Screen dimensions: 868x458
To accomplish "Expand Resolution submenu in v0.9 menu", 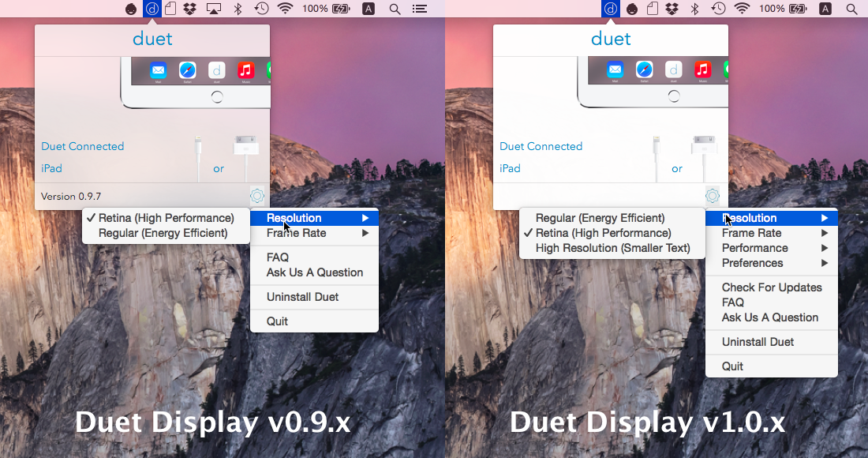I will tap(314, 218).
